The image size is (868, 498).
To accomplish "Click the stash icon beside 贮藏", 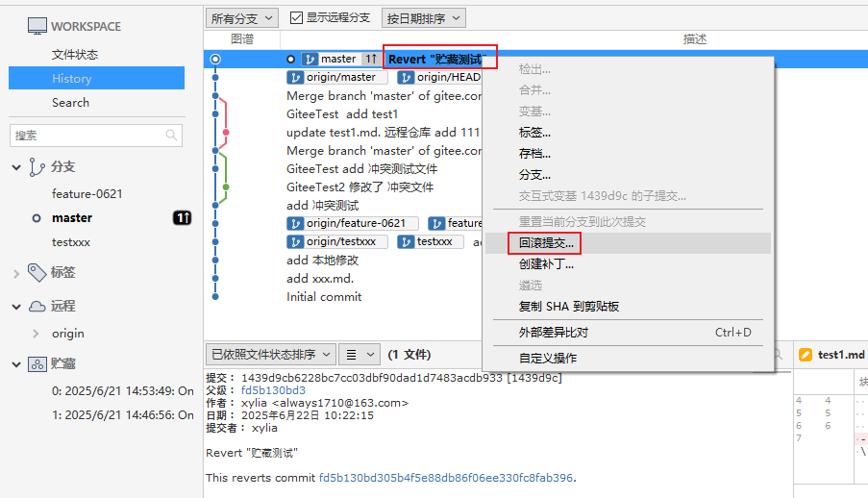I will pyautogui.click(x=37, y=364).
